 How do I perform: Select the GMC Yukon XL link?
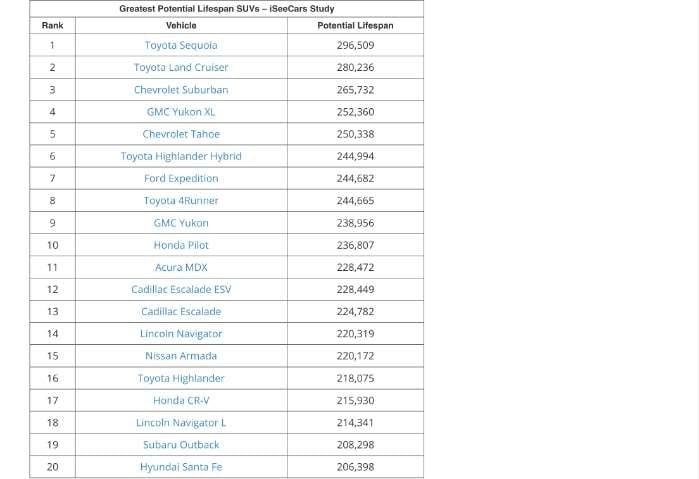click(x=181, y=112)
